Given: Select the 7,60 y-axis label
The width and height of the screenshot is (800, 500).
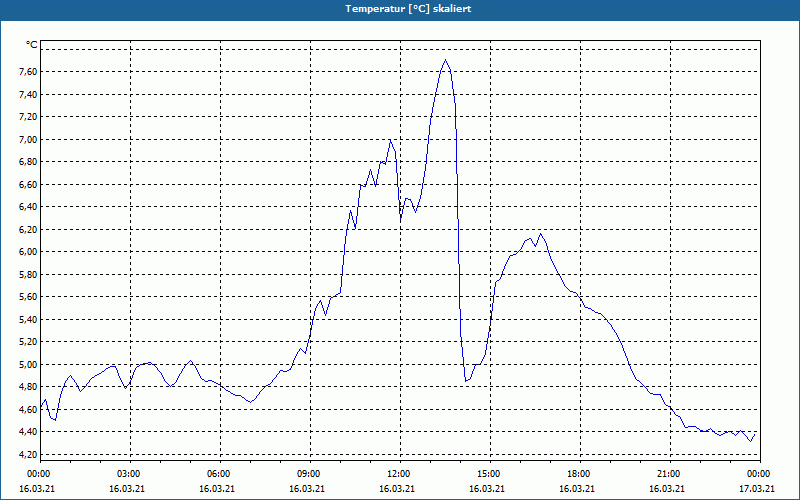Looking at the screenshot, I should pos(28,72).
